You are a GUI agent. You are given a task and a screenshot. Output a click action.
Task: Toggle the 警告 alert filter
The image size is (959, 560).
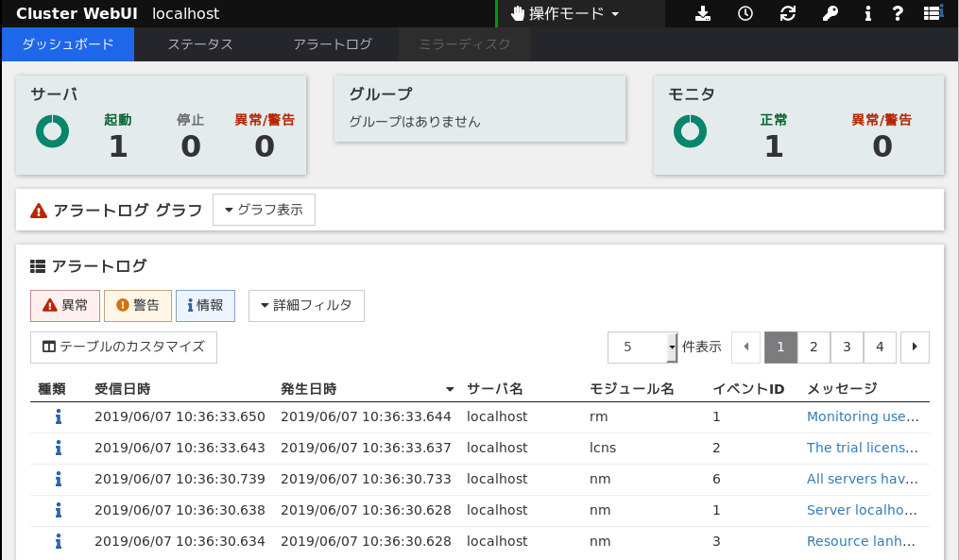point(138,305)
